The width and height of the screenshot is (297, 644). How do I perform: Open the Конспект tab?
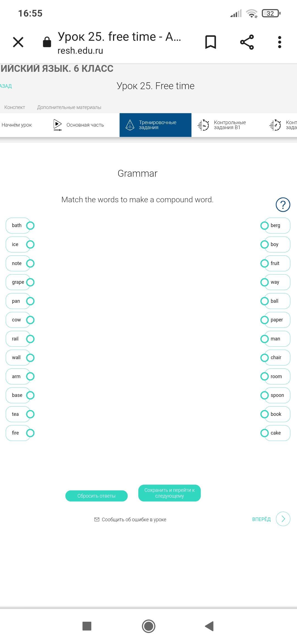(x=15, y=107)
